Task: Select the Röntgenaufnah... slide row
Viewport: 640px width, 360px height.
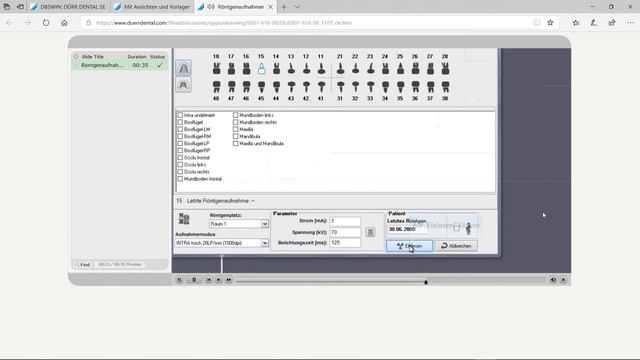Action: coord(120,65)
